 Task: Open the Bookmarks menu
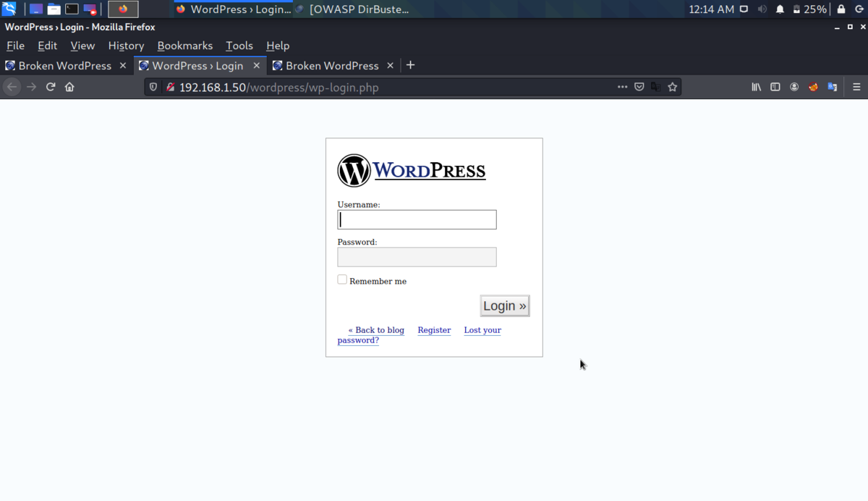[x=185, y=46]
